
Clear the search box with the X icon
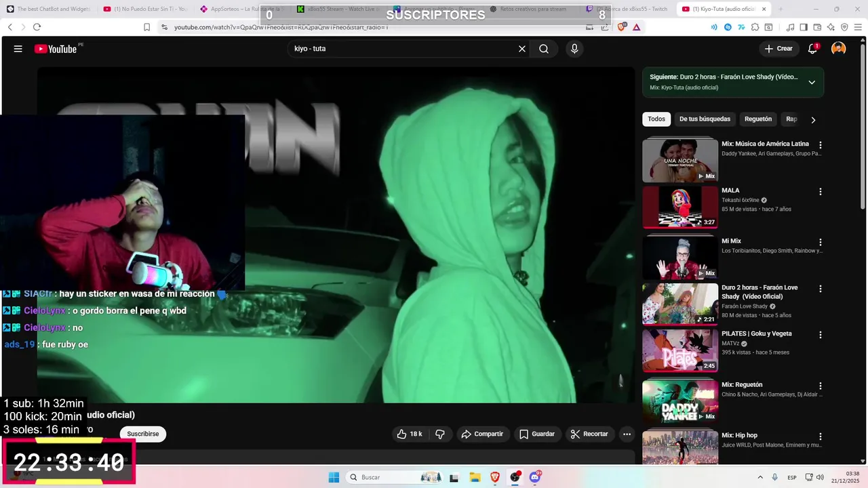[522, 49]
